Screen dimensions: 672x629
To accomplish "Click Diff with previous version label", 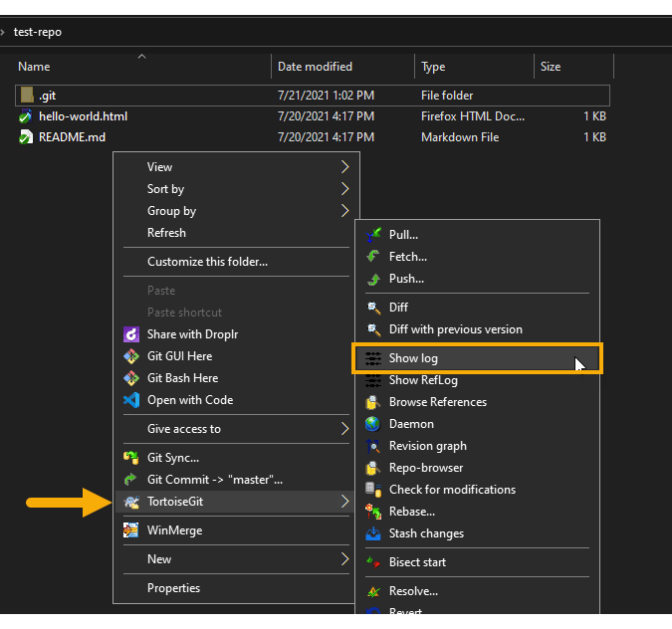I will (x=456, y=329).
